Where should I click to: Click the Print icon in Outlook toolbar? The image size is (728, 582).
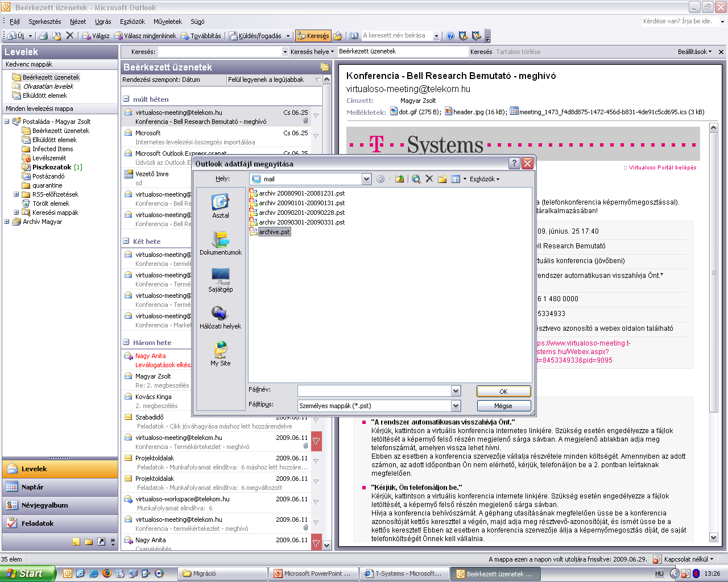(x=44, y=36)
